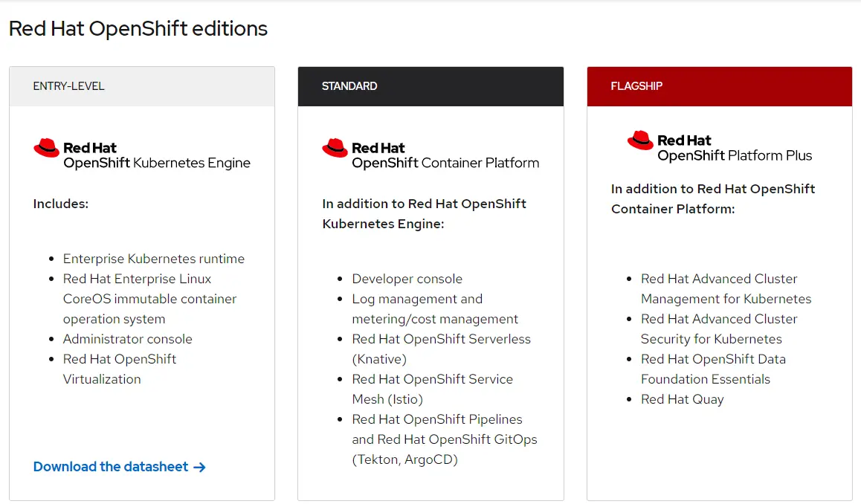The height and width of the screenshot is (504, 861).
Task: Click 'In addition to Red Hat OpenShift Kubernetes Engine:' text
Action: click(x=424, y=213)
